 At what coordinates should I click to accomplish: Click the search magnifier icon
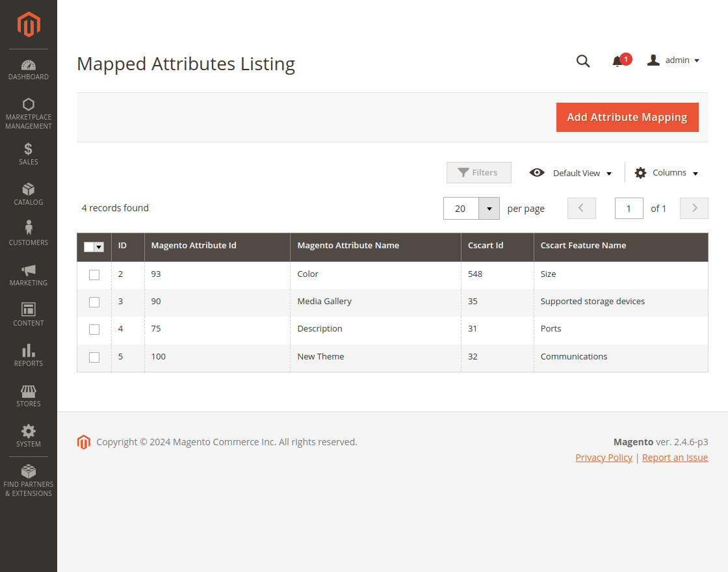[x=583, y=61]
